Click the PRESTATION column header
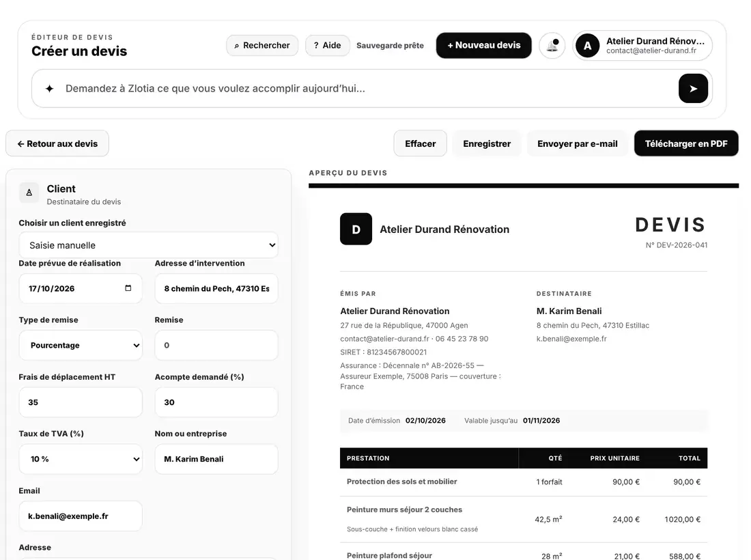The width and height of the screenshot is (751, 560). 368,458
